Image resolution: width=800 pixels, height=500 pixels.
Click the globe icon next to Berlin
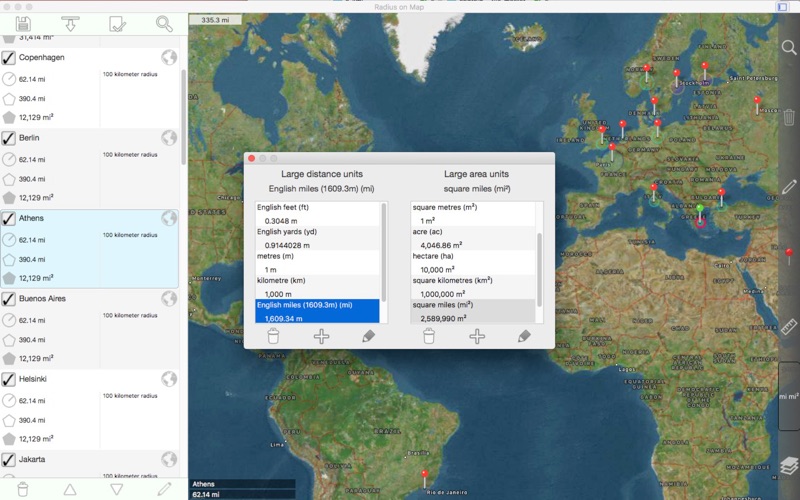coord(169,138)
